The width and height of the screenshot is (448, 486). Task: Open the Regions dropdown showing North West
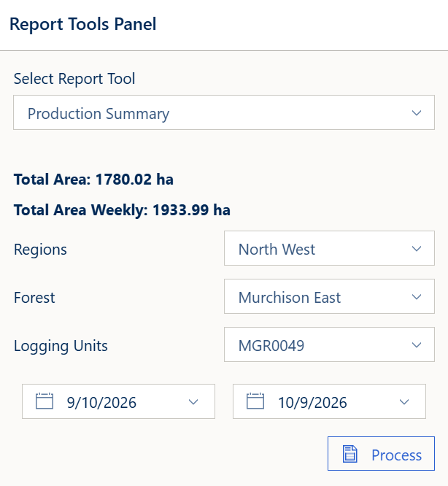(x=329, y=248)
